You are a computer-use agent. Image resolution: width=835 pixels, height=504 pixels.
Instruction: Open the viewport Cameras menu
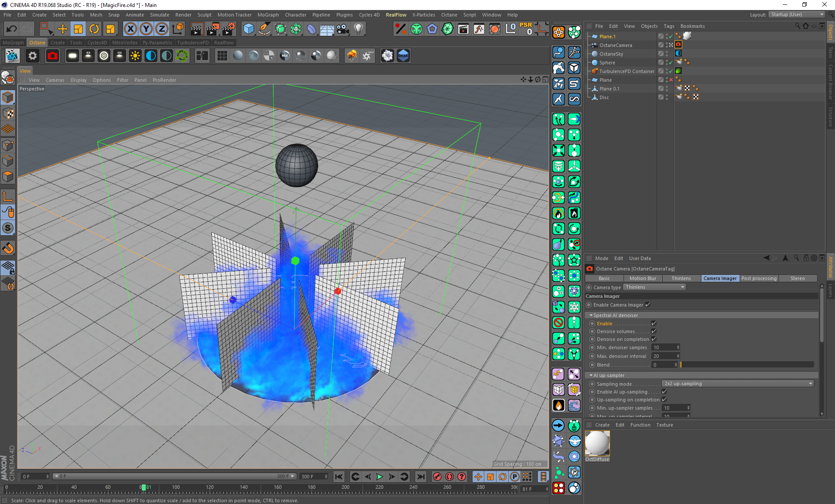(55, 80)
